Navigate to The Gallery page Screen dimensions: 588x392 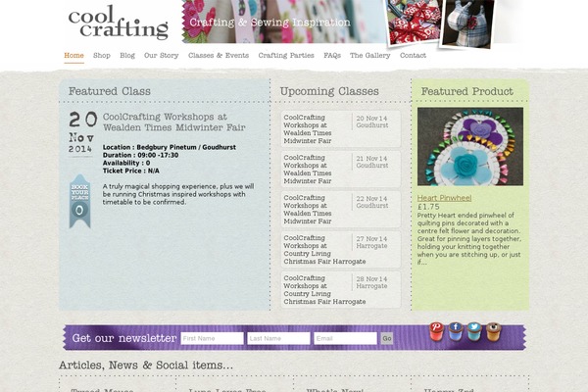pos(369,56)
